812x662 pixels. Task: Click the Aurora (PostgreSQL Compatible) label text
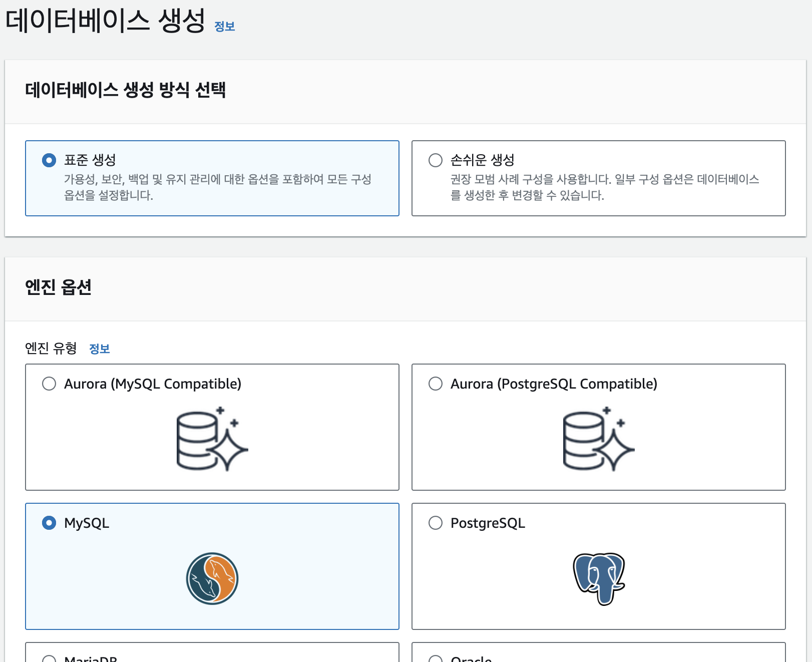click(x=554, y=384)
